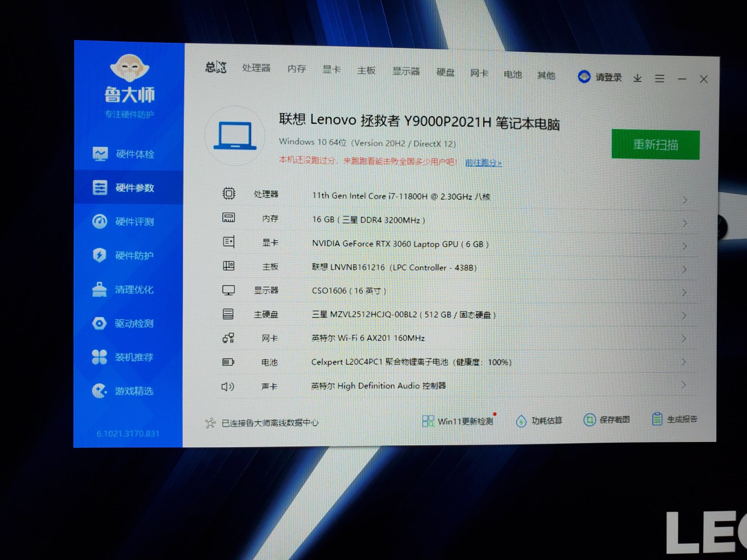
Task: Switch to the 主板 tab
Action: [x=366, y=70]
